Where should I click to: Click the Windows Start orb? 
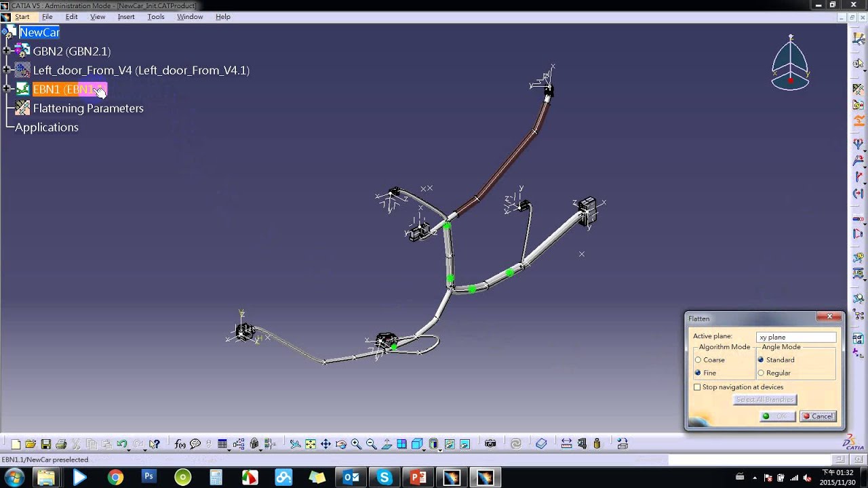tap(14, 477)
